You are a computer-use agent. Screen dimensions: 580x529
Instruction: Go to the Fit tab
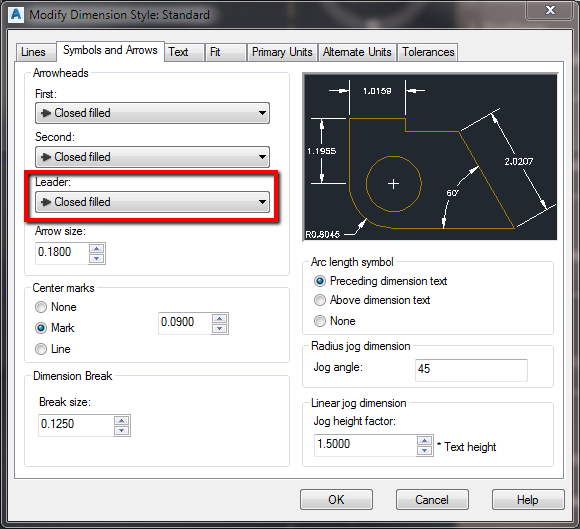pyautogui.click(x=226, y=52)
